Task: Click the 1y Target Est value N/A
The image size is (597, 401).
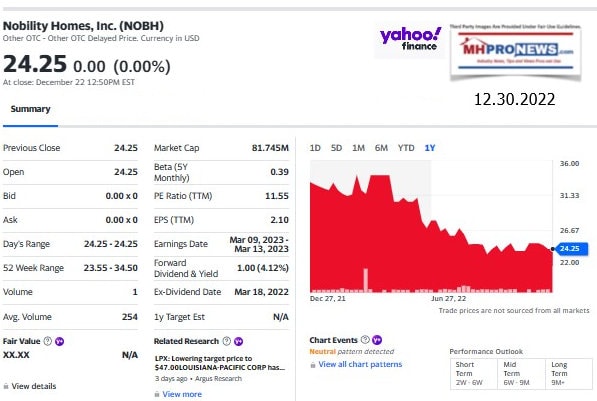Action: point(281,317)
